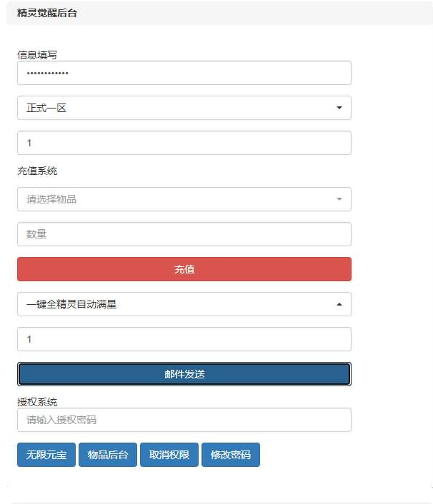The image size is (433, 504).
Task: Open 物品后台 via its button
Action: coord(108,455)
